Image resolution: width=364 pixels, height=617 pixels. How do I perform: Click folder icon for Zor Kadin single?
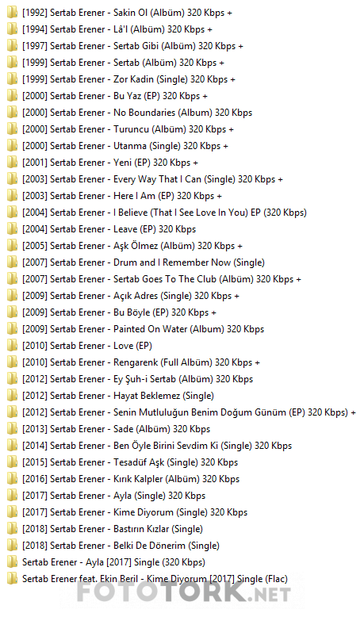[12, 79]
